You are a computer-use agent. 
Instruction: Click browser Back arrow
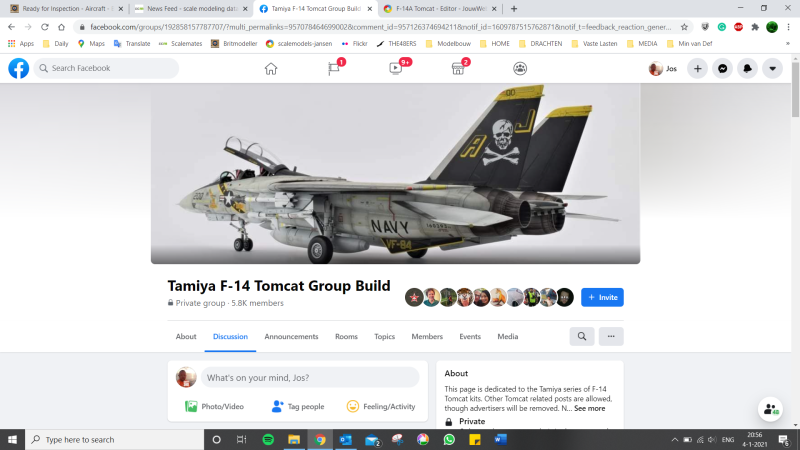[x=11, y=27]
